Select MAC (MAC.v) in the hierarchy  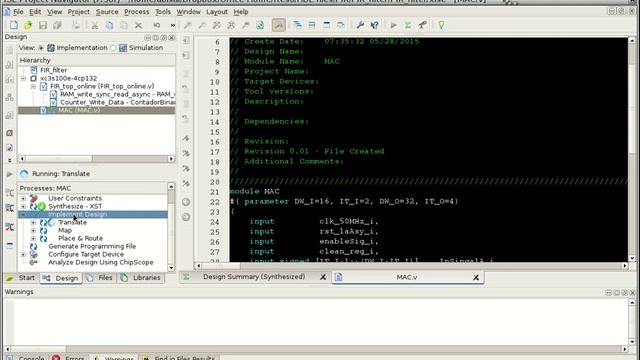pos(79,110)
